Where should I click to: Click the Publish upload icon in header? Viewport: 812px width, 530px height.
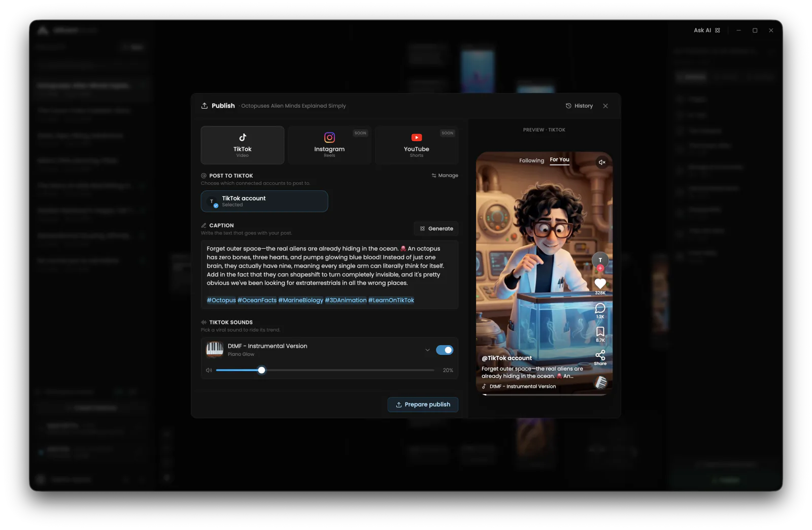(x=204, y=106)
